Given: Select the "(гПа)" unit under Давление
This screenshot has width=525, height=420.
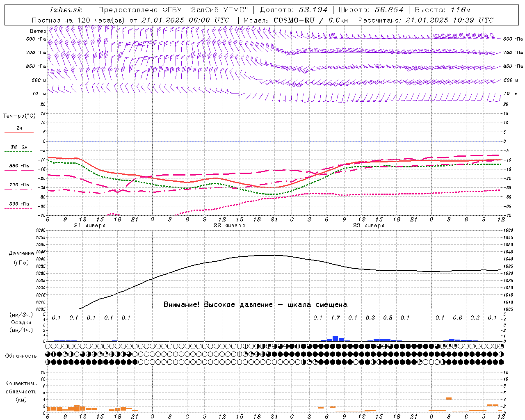Looking at the screenshot, I should (x=21, y=263).
